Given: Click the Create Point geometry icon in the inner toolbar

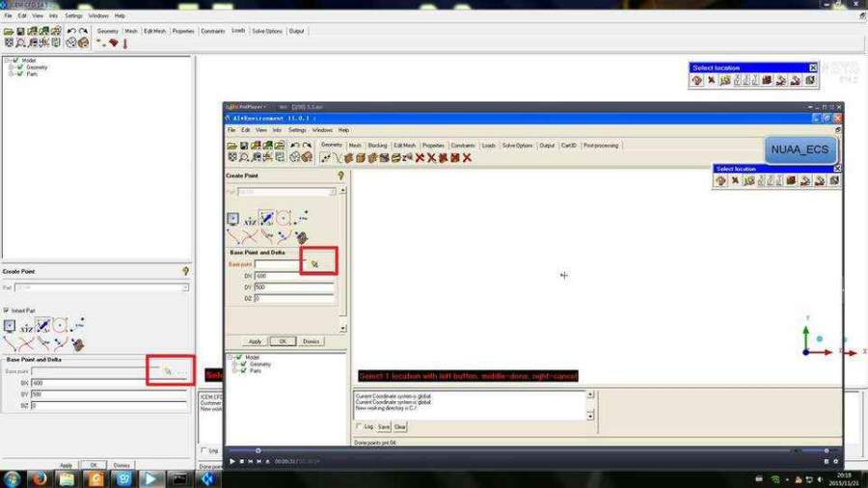Looking at the screenshot, I should (326, 158).
